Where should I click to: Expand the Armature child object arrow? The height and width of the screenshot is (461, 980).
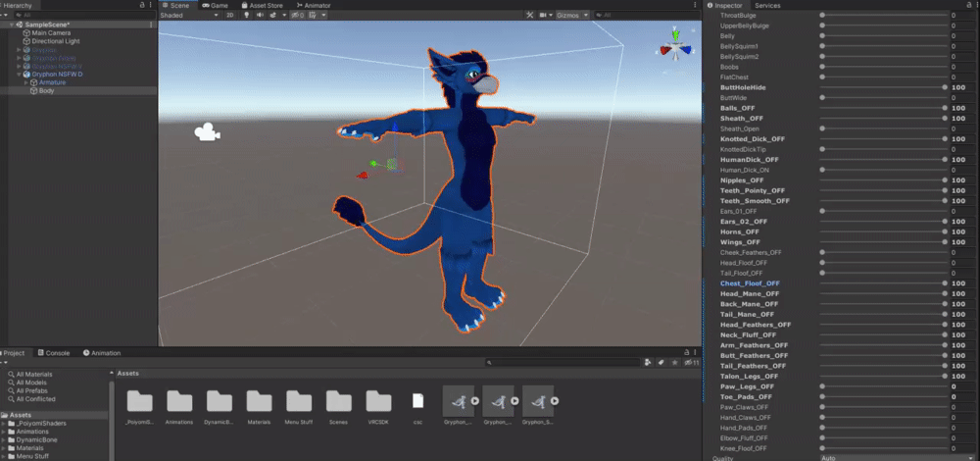[26, 82]
